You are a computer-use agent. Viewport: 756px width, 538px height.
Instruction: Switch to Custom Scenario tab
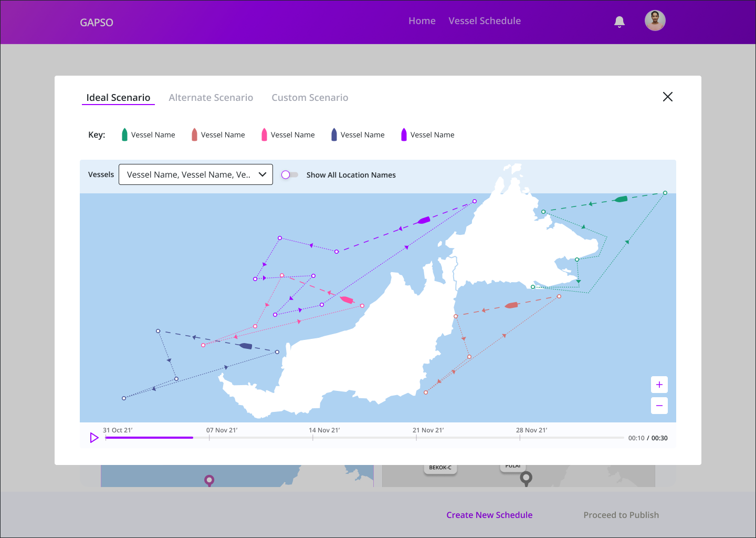(310, 98)
